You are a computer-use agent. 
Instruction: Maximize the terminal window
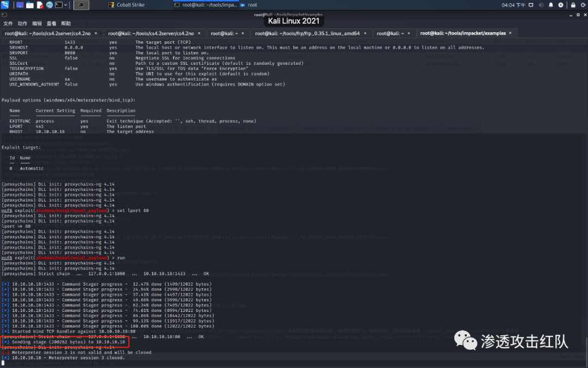click(x=578, y=15)
